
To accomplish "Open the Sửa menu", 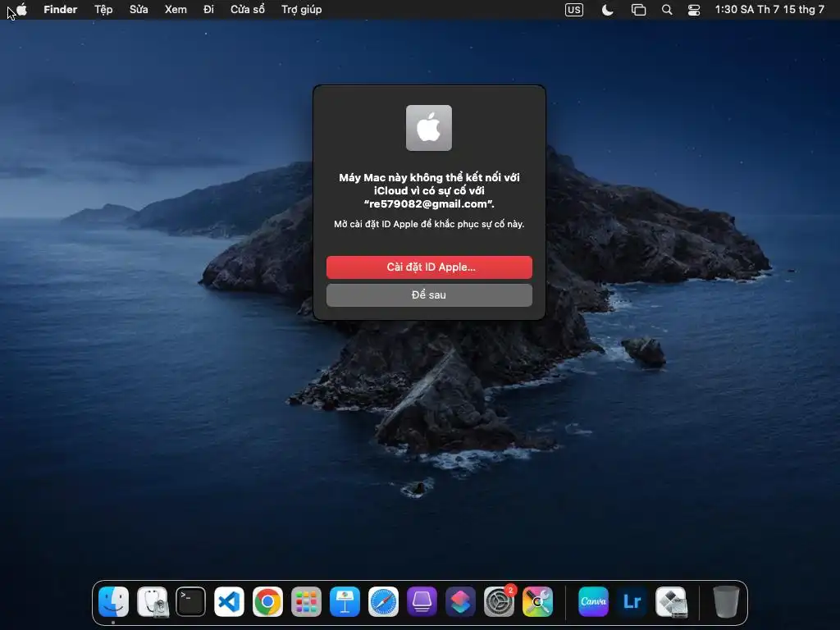I will pos(139,9).
